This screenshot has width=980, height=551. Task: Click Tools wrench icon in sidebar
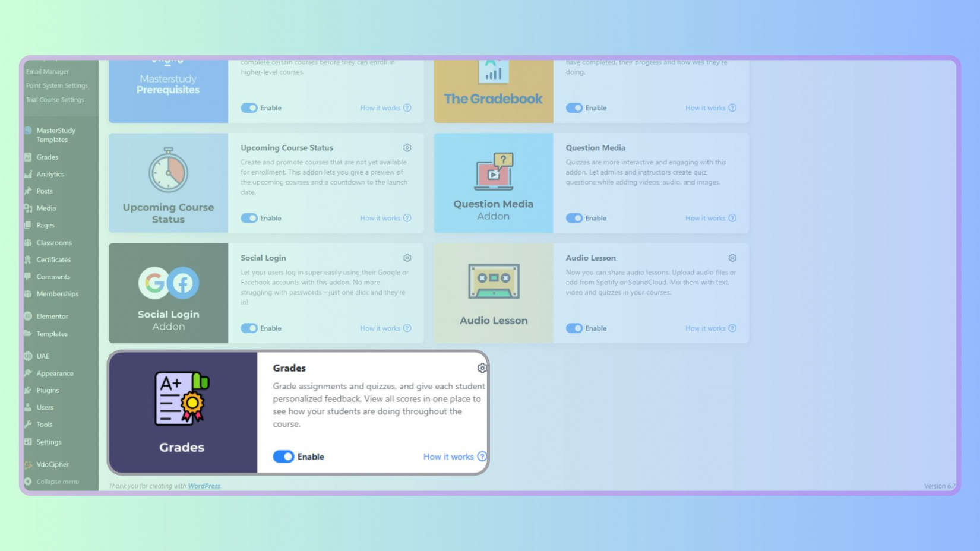tap(28, 424)
